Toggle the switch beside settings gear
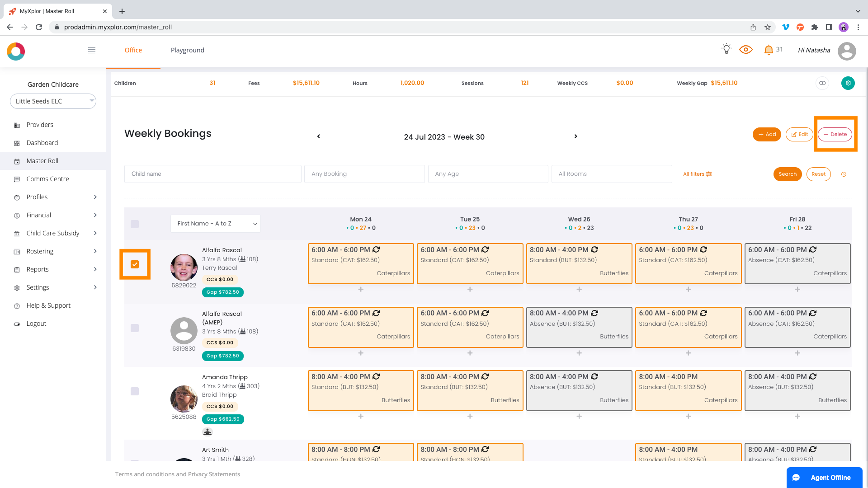Screen dimensions: 868x488 coord(822,83)
